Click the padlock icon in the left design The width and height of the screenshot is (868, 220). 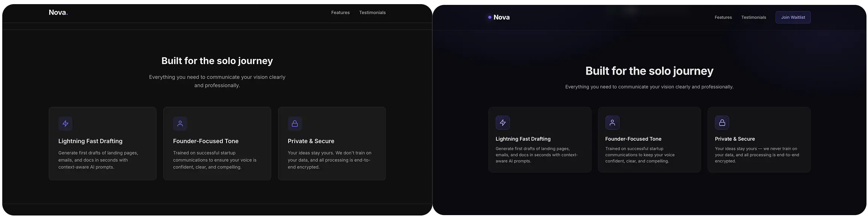pyautogui.click(x=295, y=124)
